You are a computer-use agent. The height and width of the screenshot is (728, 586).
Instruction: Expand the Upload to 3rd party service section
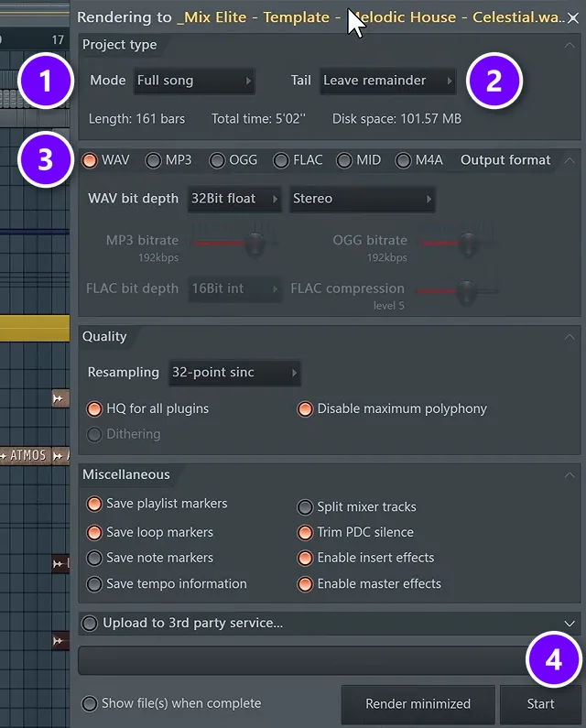[570, 624]
